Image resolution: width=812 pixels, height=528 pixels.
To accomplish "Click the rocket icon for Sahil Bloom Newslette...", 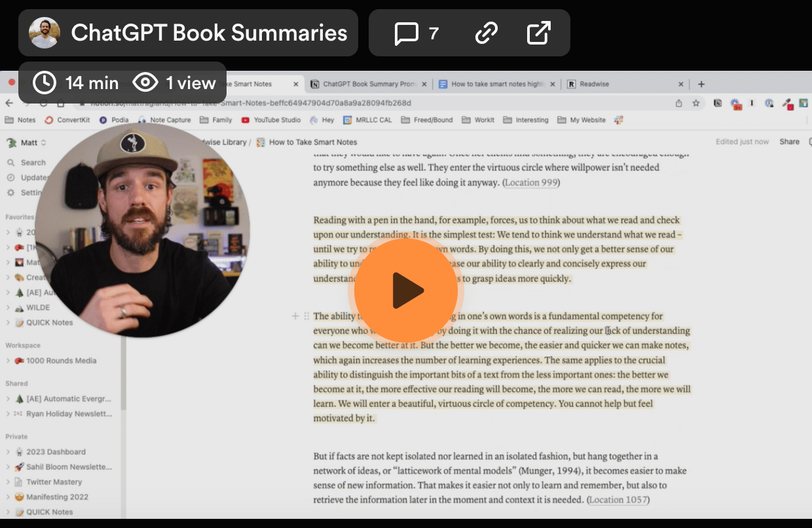I will [20, 466].
